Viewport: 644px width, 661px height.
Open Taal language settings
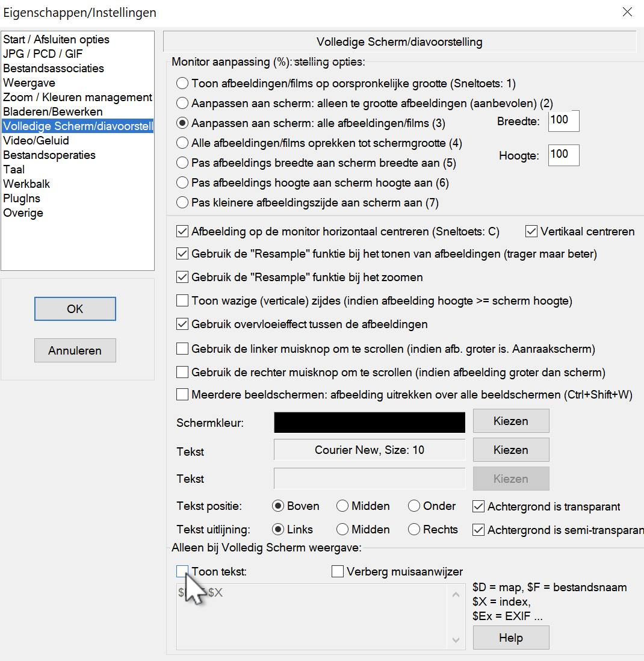(x=78, y=170)
